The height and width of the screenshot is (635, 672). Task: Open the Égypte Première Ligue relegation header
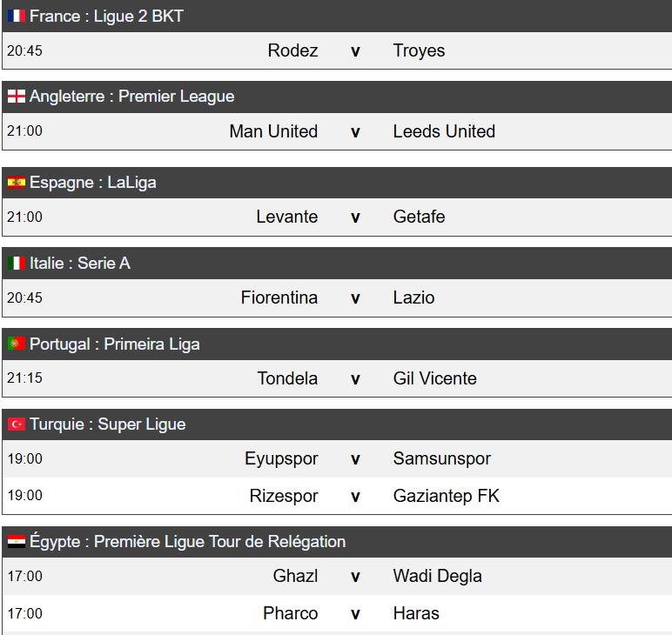coord(187,542)
